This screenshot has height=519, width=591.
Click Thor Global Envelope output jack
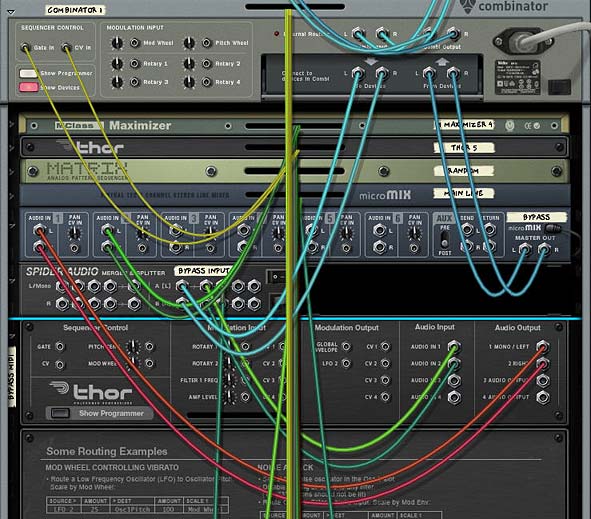coord(346,346)
